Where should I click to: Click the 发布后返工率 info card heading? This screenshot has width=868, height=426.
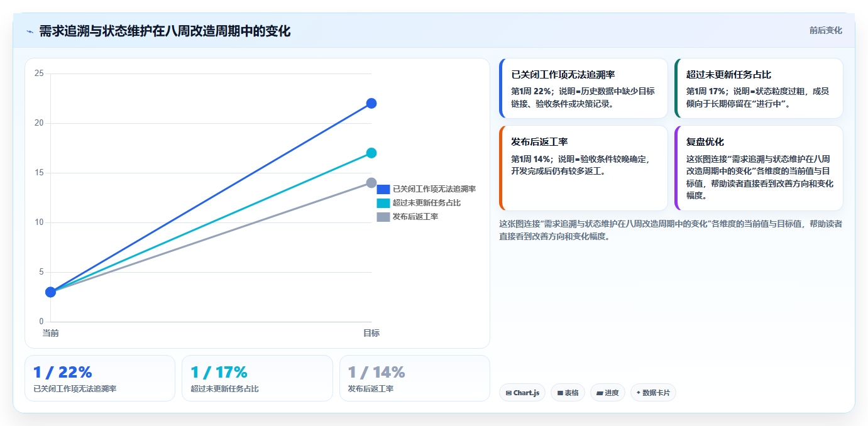tap(539, 142)
